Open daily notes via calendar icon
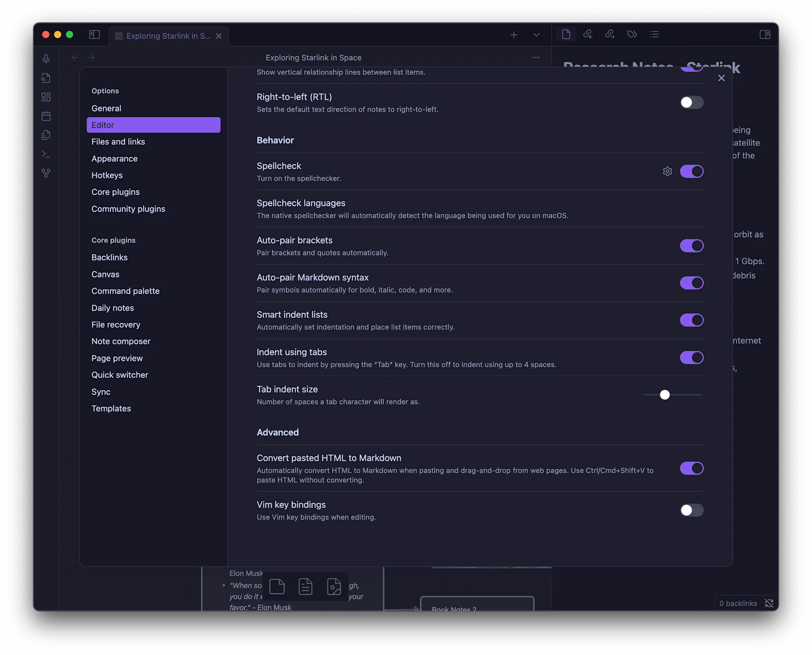The image size is (812, 655). 46,116
